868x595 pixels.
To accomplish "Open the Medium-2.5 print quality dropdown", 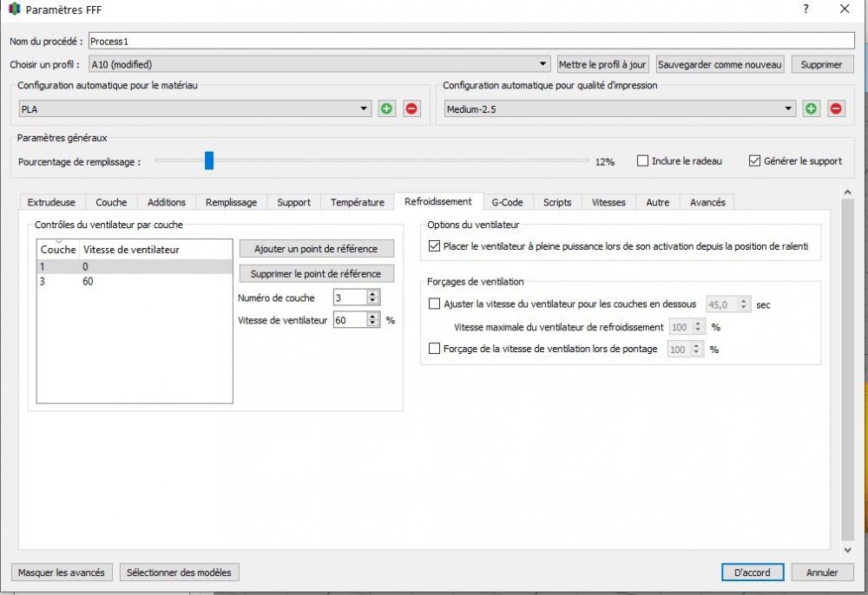I will coord(788,108).
